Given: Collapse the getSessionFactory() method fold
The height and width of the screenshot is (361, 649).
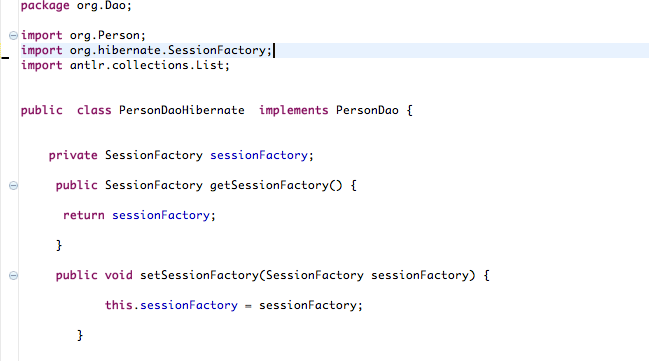Looking at the screenshot, I should pos(13,185).
